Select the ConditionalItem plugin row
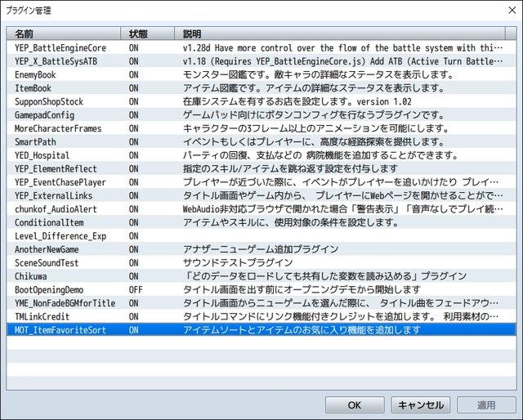 pos(261,222)
